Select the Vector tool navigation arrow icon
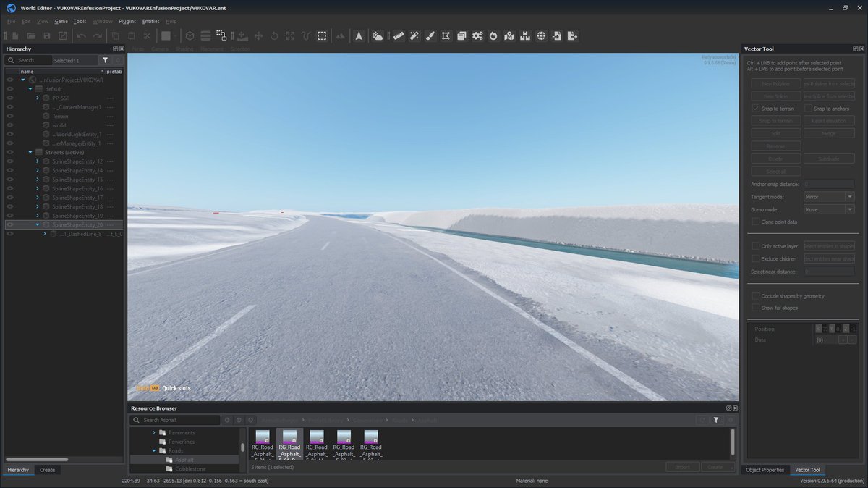This screenshot has height=488, width=868. [x=359, y=35]
